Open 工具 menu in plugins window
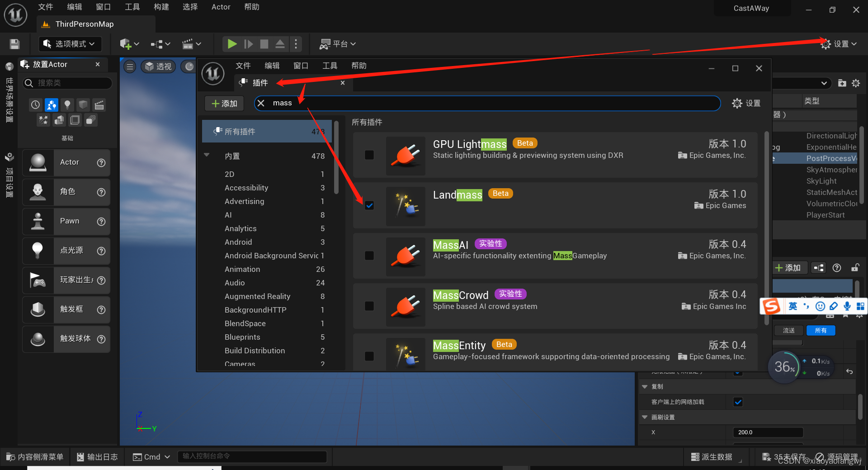 [330, 66]
